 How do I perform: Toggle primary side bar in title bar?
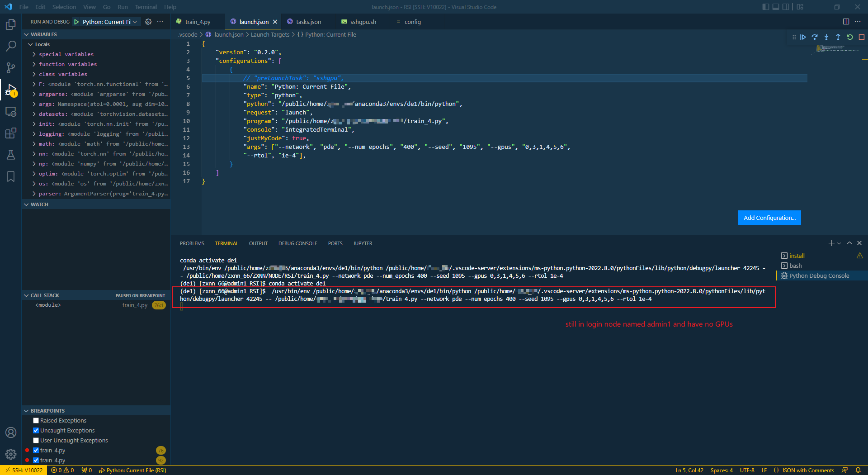click(765, 7)
